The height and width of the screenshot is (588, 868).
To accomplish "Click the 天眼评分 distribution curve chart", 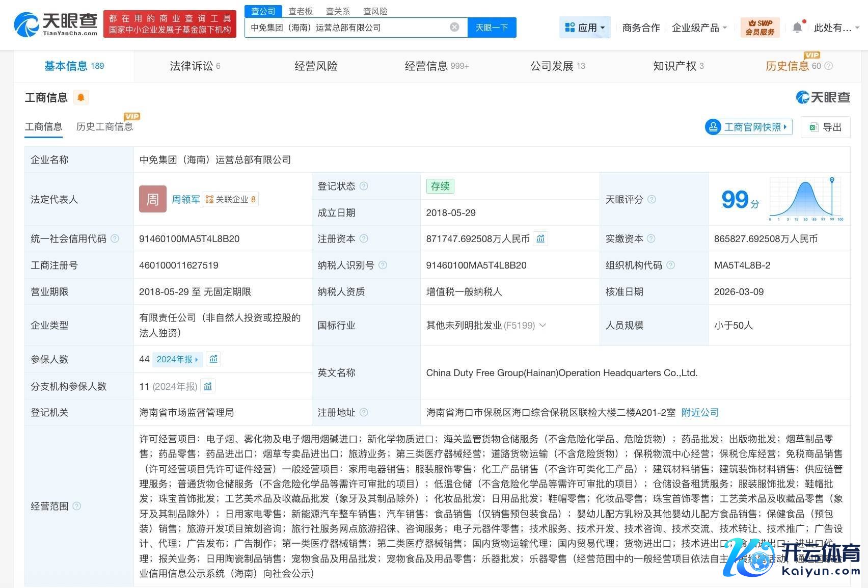I will 806,199.
